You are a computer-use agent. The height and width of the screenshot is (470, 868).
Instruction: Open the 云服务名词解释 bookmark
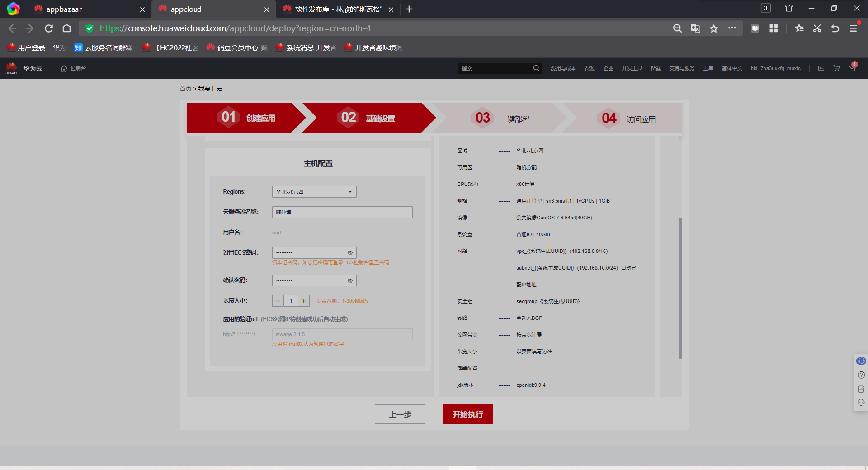tap(104, 47)
